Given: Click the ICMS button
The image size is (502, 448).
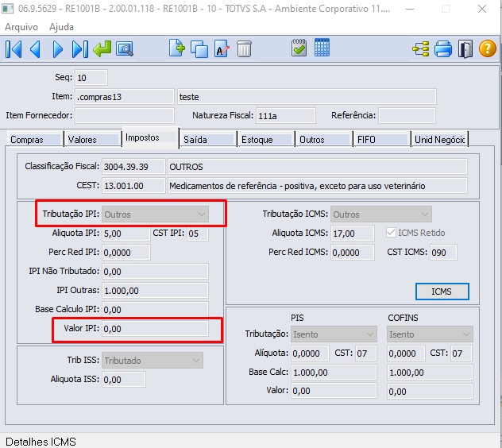Looking at the screenshot, I should (442, 292).
